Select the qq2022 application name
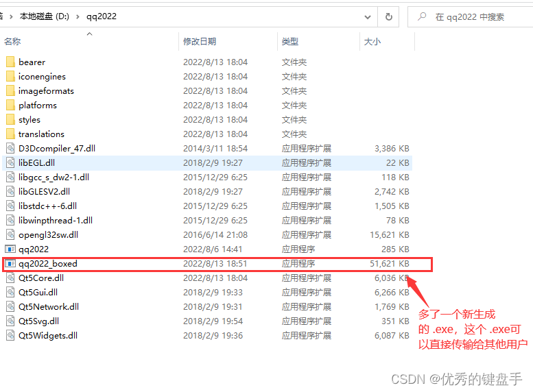 34,249
